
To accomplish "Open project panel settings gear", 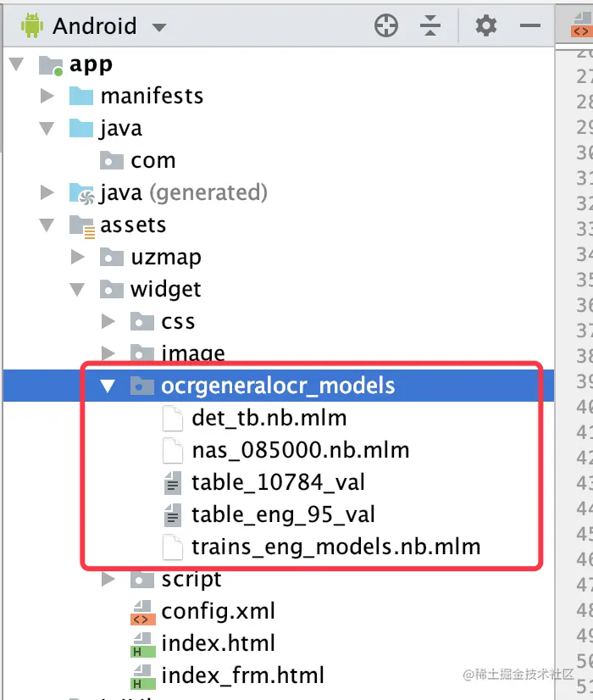I will pyautogui.click(x=485, y=26).
